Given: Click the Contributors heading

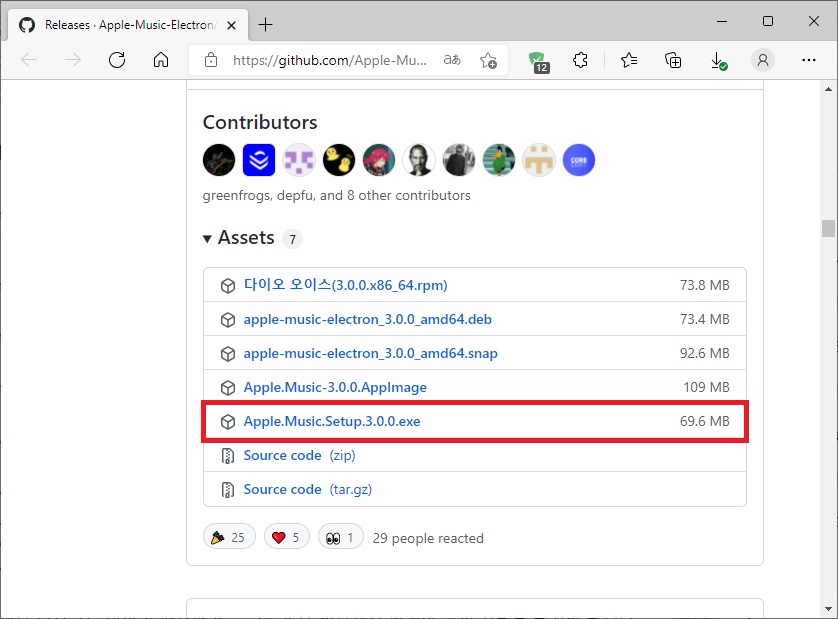Looking at the screenshot, I should click(x=260, y=122).
